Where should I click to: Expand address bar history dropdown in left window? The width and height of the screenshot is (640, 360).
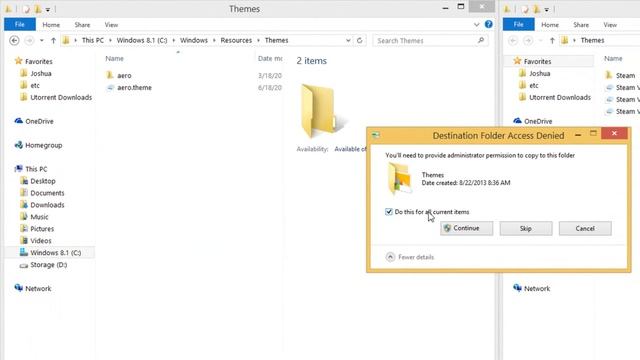348,40
